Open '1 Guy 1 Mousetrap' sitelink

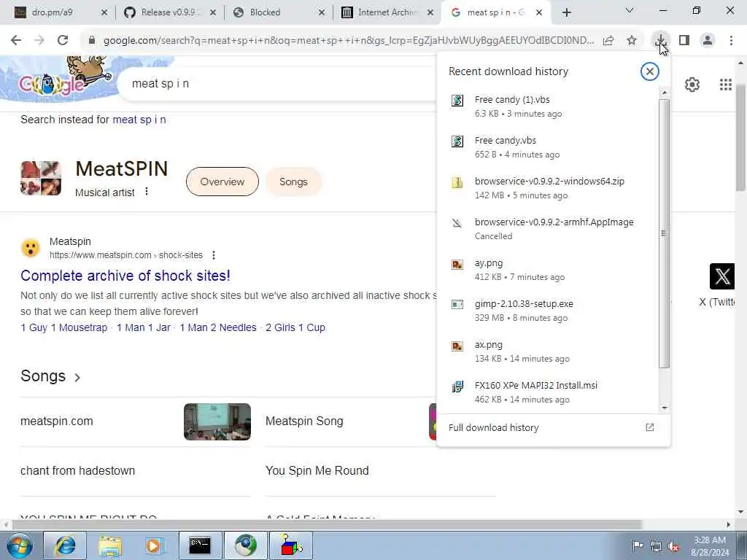pyautogui.click(x=64, y=327)
